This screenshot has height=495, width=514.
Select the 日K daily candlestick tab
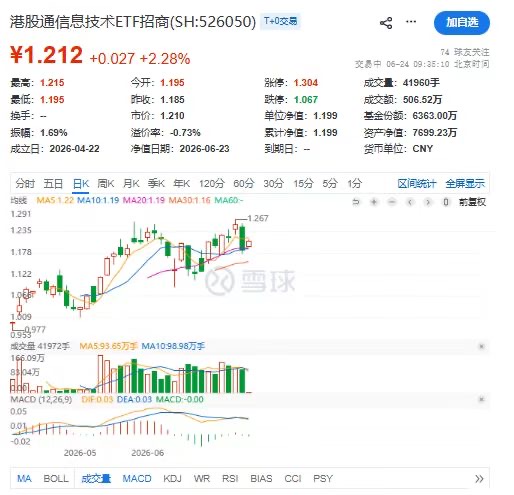[x=81, y=184]
